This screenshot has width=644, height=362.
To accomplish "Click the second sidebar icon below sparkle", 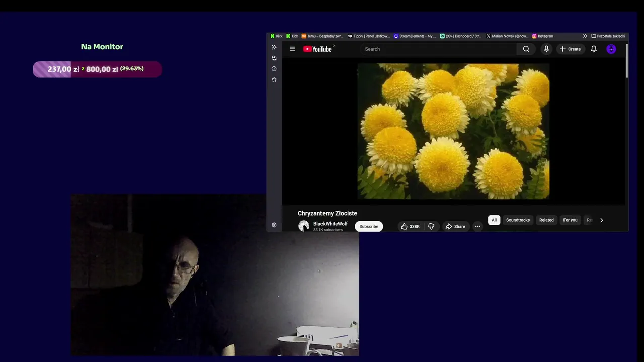I will coord(274,58).
